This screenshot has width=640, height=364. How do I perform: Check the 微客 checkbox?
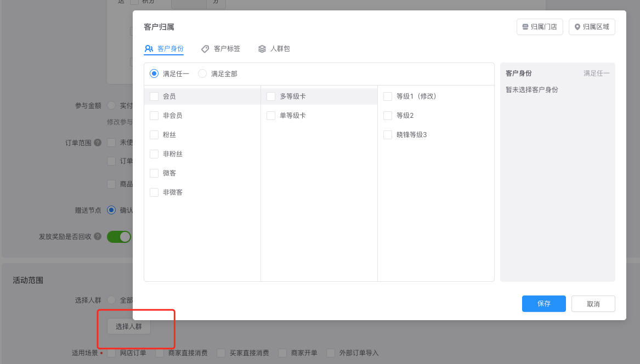[x=154, y=173]
